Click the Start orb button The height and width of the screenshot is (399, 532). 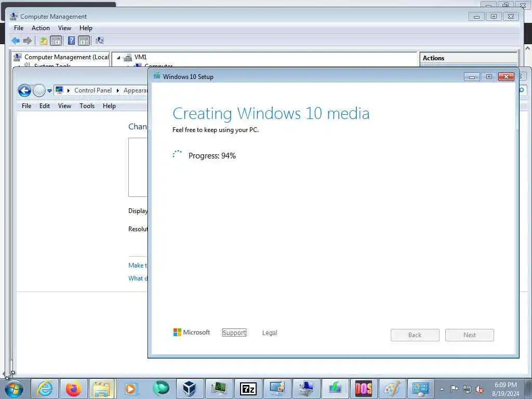14,389
